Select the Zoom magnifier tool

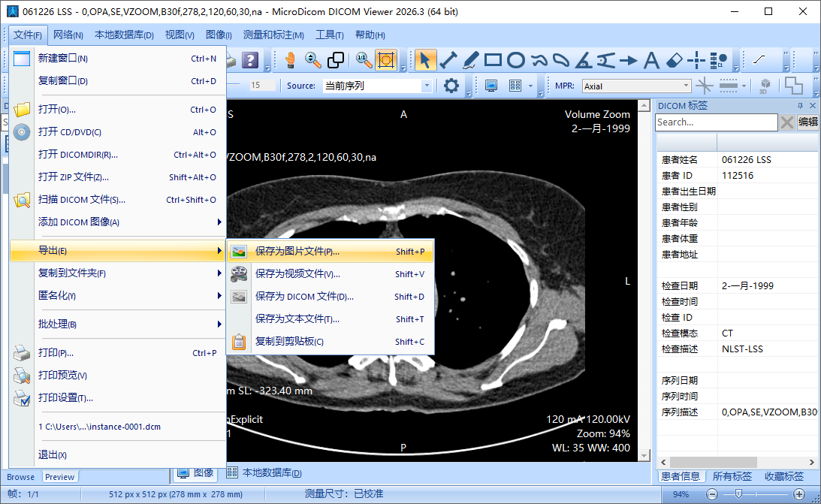(312, 60)
